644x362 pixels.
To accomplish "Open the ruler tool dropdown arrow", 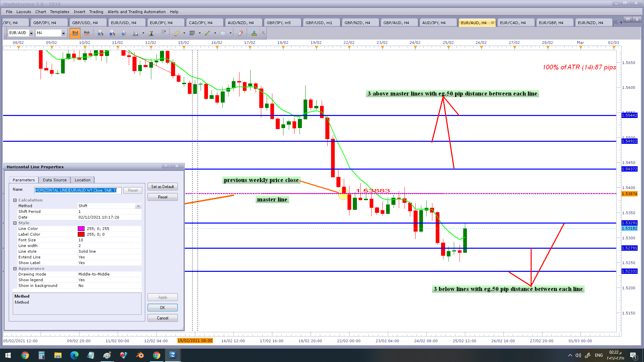I will click(x=184, y=33).
